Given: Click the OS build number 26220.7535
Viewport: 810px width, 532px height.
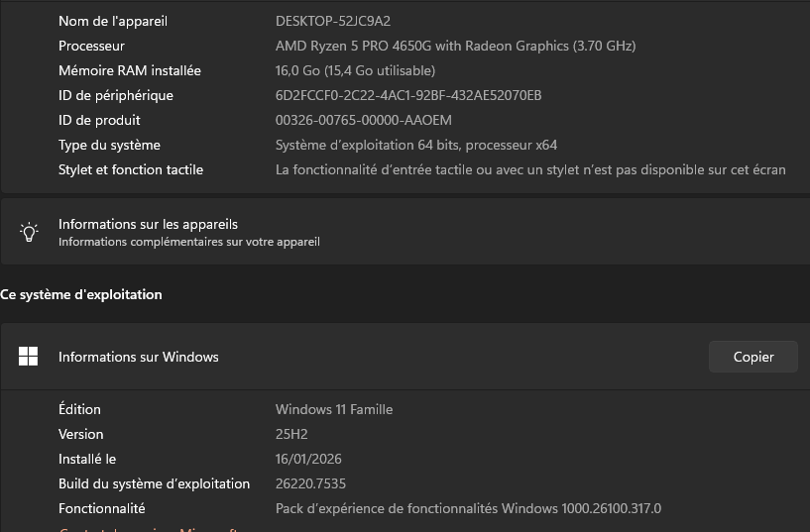Looking at the screenshot, I should pyautogui.click(x=310, y=483).
